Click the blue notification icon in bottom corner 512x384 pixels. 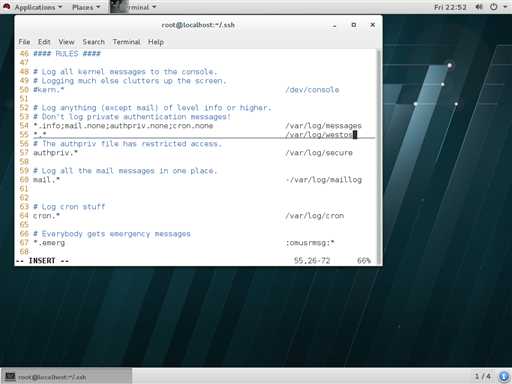pyautogui.click(x=504, y=377)
